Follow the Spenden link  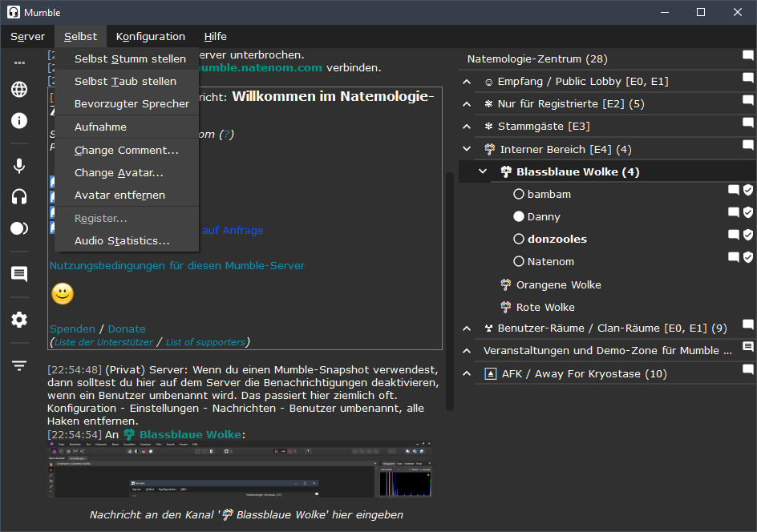pos(72,329)
